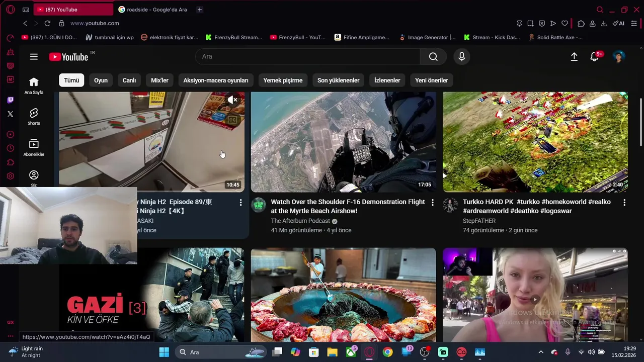
Task: Toggle captions on the Ninja H2 preview
Action: pyautogui.click(x=232, y=120)
